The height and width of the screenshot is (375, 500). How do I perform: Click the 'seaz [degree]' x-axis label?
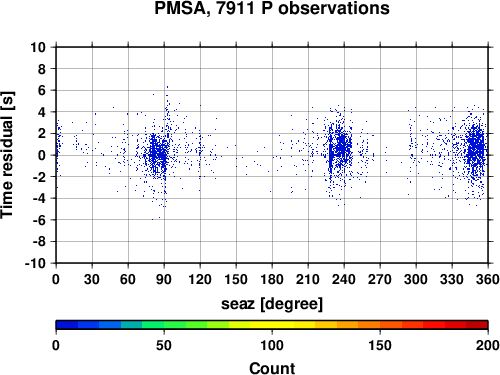pyautogui.click(x=272, y=304)
